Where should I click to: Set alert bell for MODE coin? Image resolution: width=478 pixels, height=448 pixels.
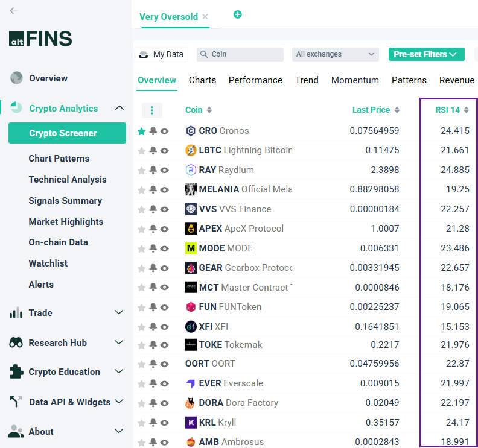(x=153, y=248)
